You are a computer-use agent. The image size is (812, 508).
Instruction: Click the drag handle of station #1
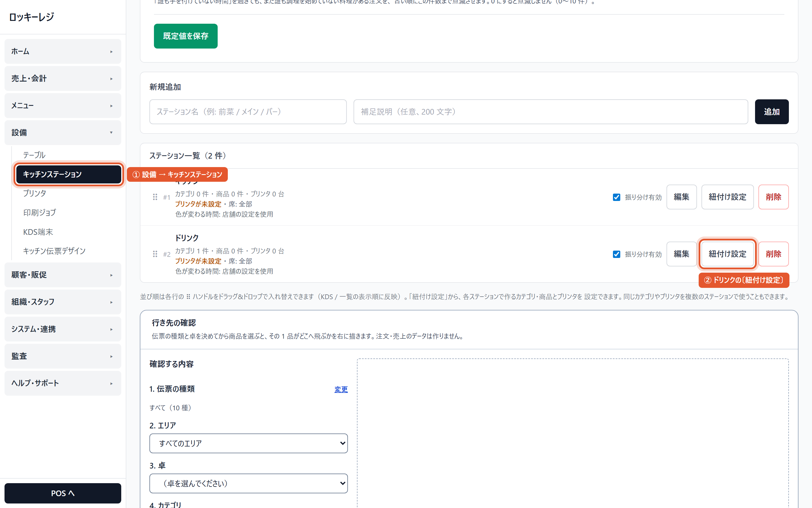[155, 197]
